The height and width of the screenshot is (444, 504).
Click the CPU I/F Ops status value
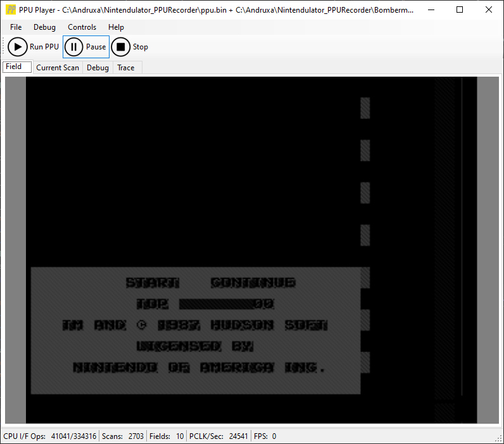pos(73,436)
